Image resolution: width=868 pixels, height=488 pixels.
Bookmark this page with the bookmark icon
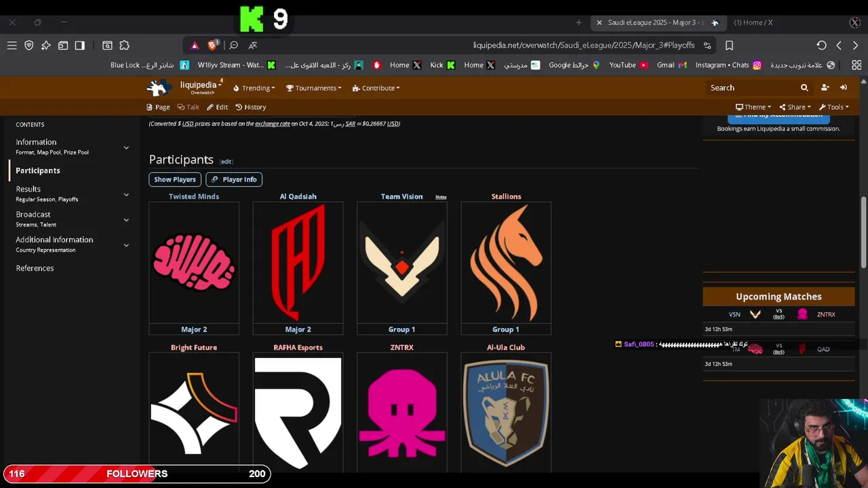click(729, 45)
